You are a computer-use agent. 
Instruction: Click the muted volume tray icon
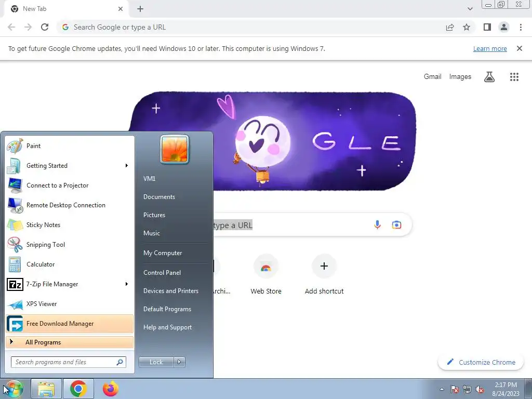(480, 389)
